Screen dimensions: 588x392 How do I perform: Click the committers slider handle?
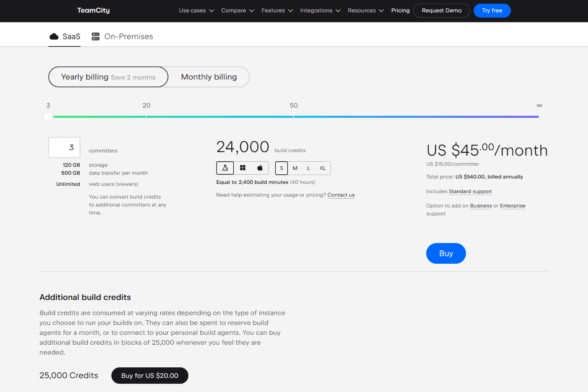(48, 117)
